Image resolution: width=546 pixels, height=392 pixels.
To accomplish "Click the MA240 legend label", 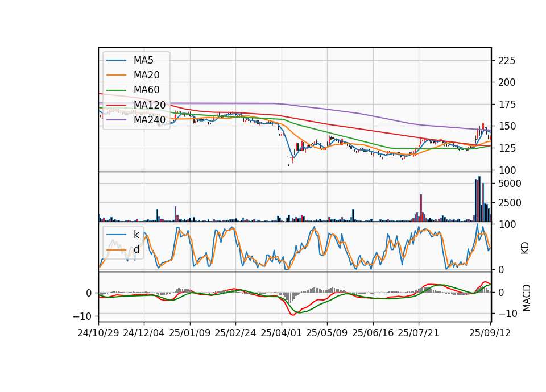I will [x=150, y=120].
